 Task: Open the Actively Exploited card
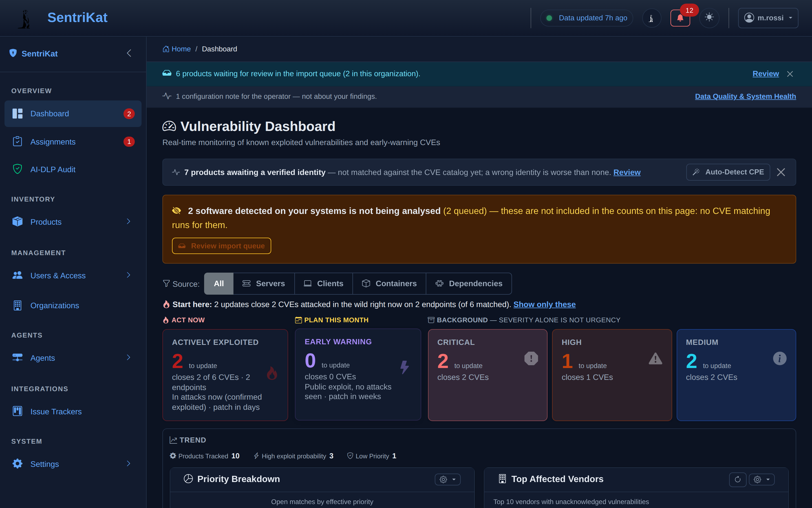tap(225, 375)
